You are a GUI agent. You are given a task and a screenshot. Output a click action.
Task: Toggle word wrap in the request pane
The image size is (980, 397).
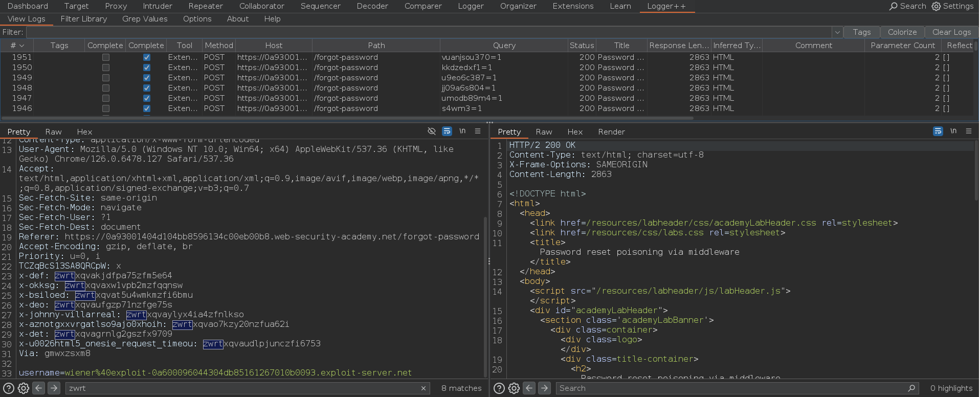coord(447,131)
